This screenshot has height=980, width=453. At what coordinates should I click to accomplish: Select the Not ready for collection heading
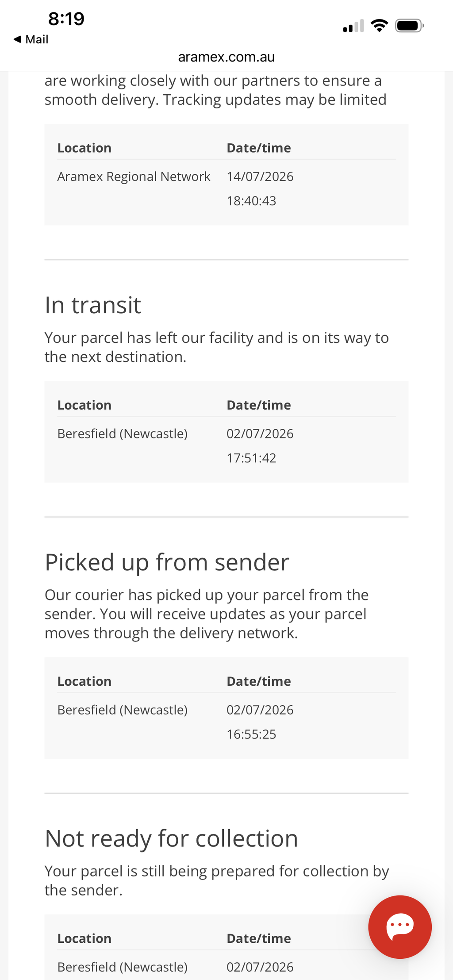pos(171,838)
